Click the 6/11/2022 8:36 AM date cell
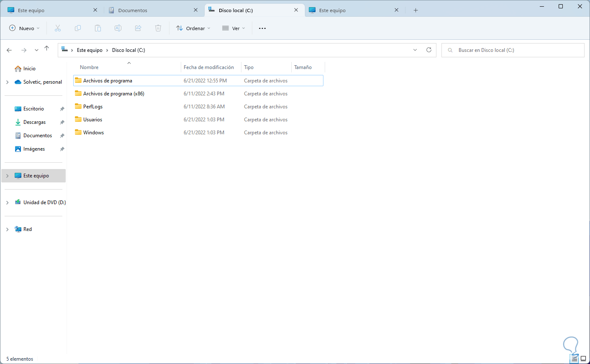Image resolution: width=590 pixels, height=364 pixels. click(204, 107)
